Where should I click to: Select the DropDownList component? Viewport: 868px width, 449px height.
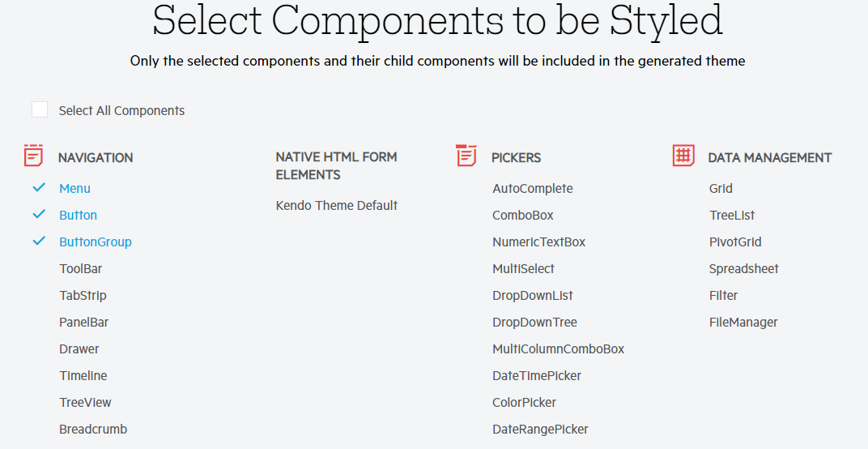coord(533,296)
